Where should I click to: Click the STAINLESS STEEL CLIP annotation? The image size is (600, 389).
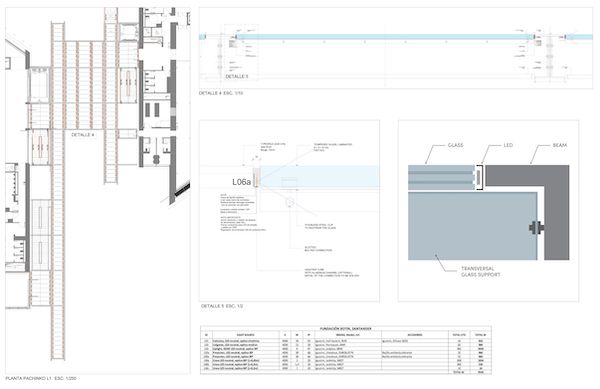(x=320, y=226)
